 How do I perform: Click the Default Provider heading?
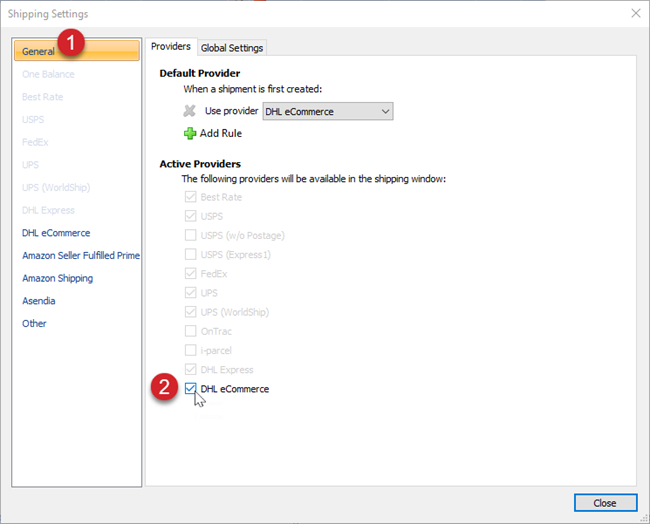click(200, 73)
